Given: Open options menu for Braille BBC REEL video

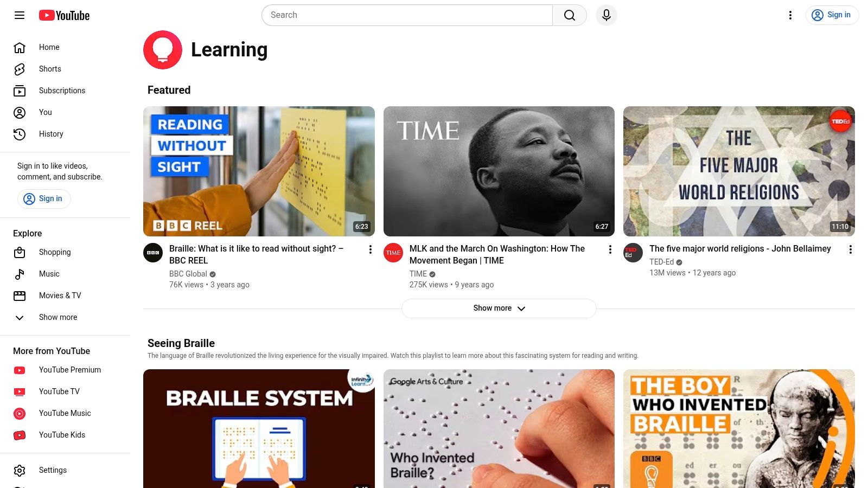Looking at the screenshot, I should [371, 249].
